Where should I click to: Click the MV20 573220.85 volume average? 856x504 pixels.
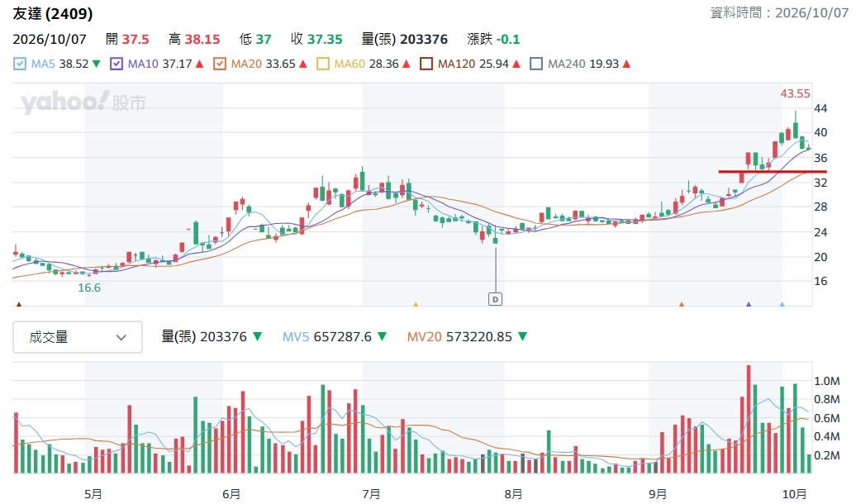tap(467, 337)
